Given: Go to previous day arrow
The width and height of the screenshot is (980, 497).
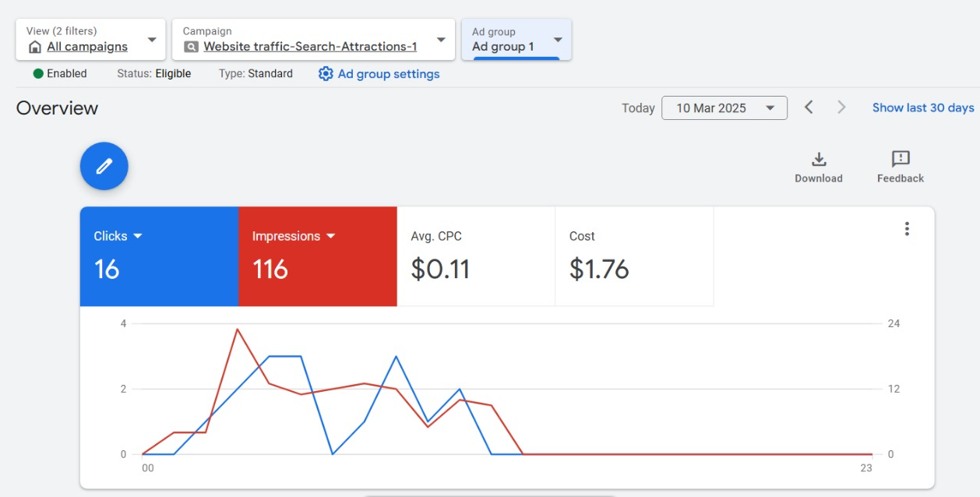Looking at the screenshot, I should tap(809, 108).
